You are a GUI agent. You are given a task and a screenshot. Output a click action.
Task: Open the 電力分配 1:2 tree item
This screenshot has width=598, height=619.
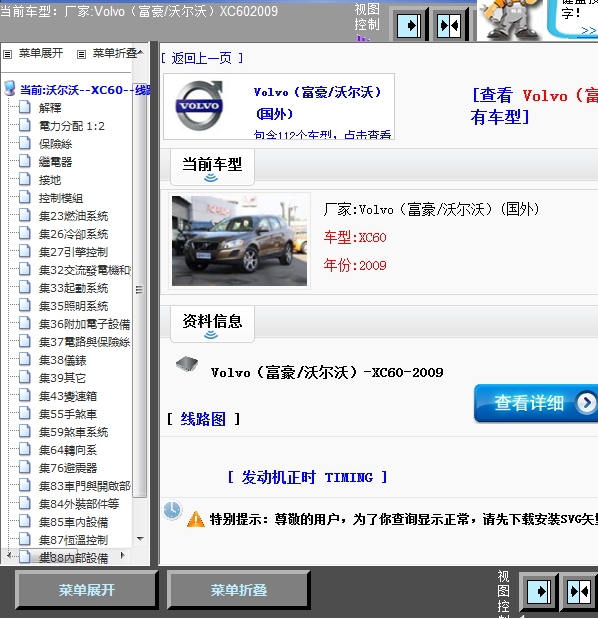pyautogui.click(x=71, y=126)
